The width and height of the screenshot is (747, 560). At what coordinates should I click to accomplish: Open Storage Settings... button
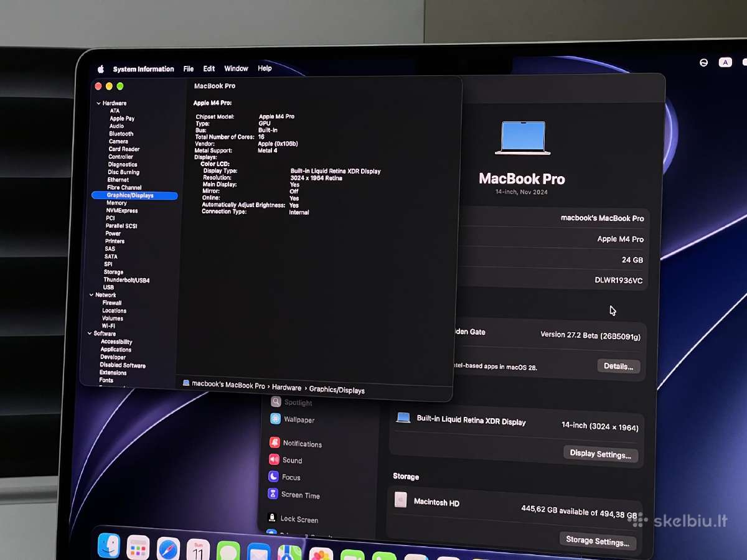(597, 541)
